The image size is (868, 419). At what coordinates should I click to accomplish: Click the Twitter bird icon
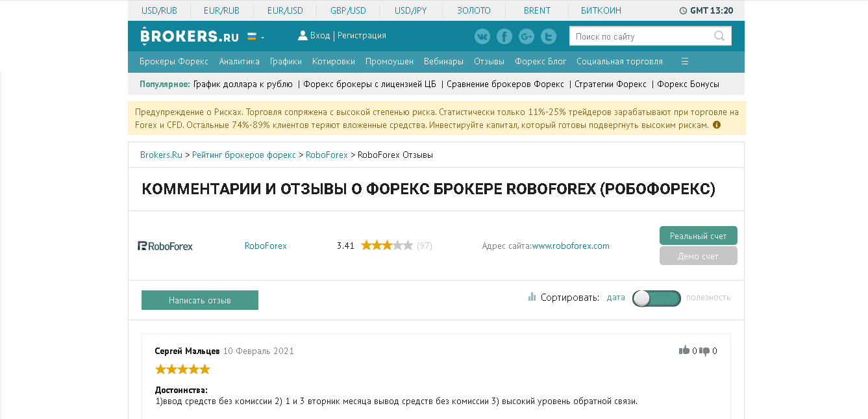tap(549, 36)
